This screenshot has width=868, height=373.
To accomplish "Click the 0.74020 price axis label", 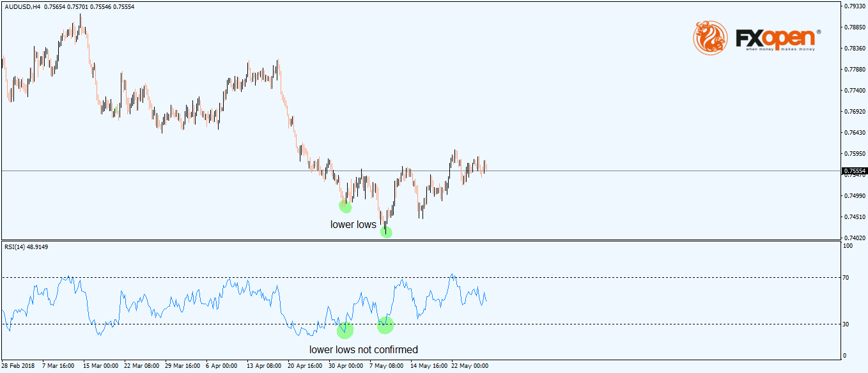I will click(x=854, y=238).
